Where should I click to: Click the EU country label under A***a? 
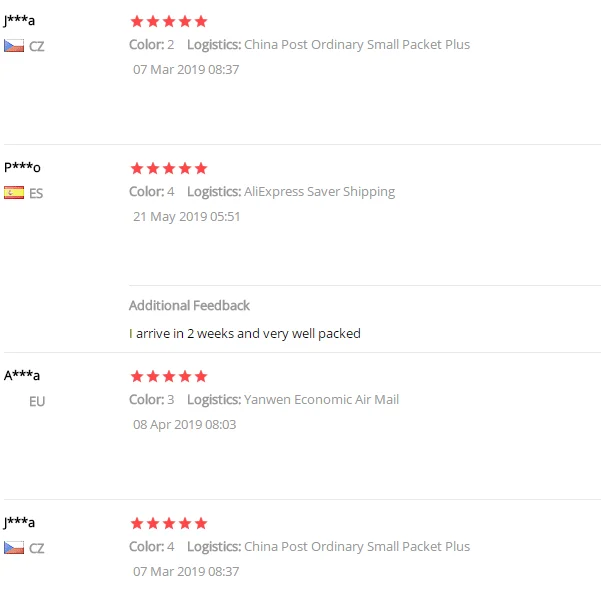pyautogui.click(x=37, y=401)
